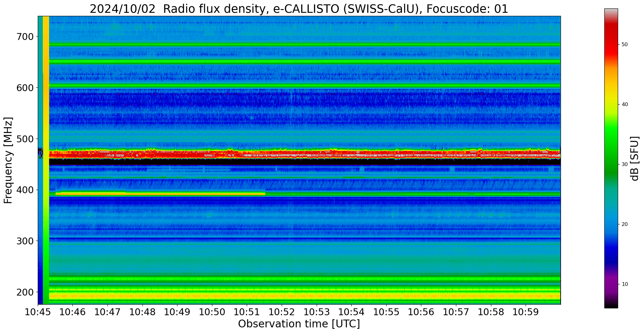Image resolution: width=644 pixels, height=333 pixels.
Task: Click the green region of the colorbar
Action: click(x=611, y=150)
